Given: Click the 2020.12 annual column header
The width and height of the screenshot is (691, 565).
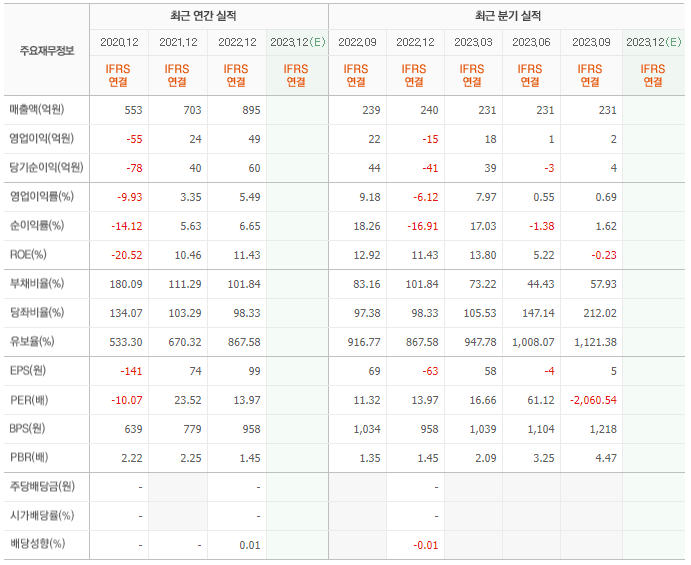Looking at the screenshot, I should click(119, 42).
